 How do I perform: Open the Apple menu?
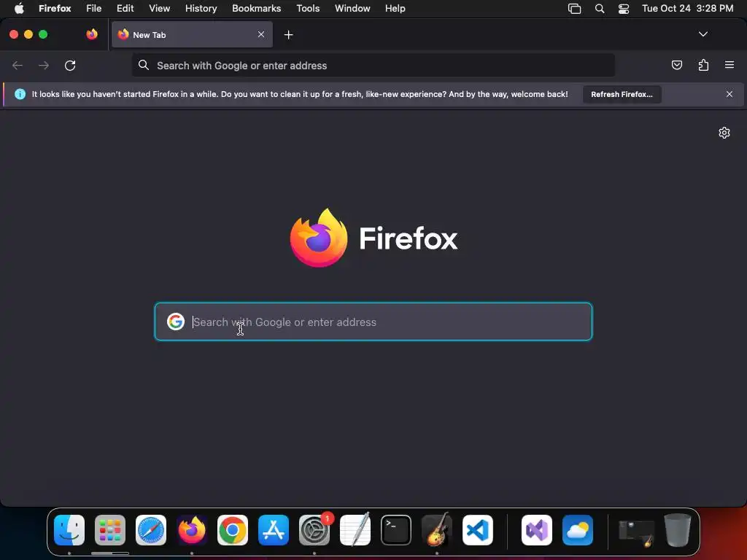pyautogui.click(x=19, y=8)
